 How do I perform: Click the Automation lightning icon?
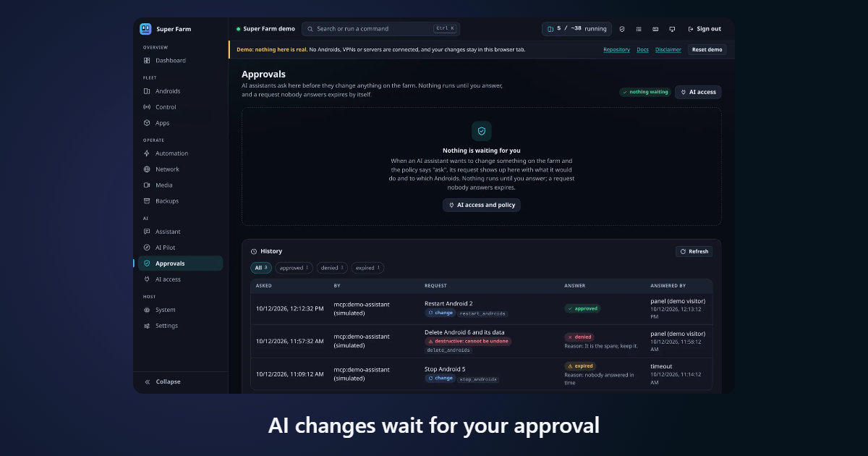tap(147, 153)
